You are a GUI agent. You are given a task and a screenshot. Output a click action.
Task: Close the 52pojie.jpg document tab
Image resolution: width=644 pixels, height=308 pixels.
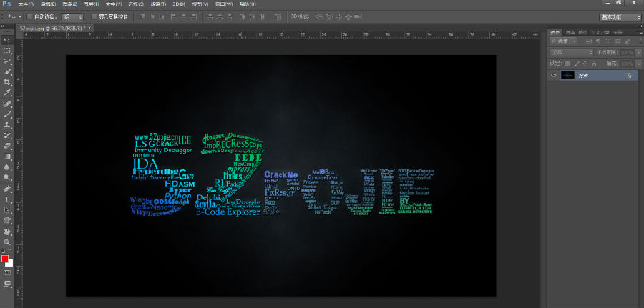89,28
